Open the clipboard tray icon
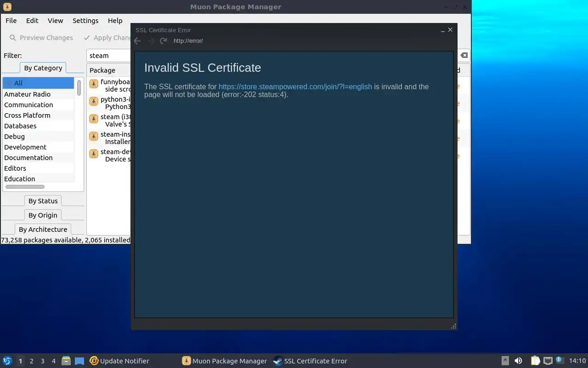The width and height of the screenshot is (588, 368). (535, 361)
